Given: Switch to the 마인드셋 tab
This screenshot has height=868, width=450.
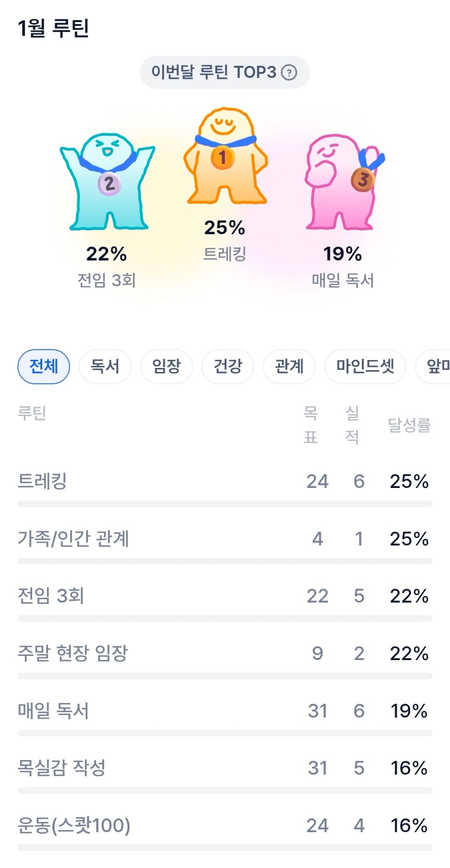Looking at the screenshot, I should 365,366.
